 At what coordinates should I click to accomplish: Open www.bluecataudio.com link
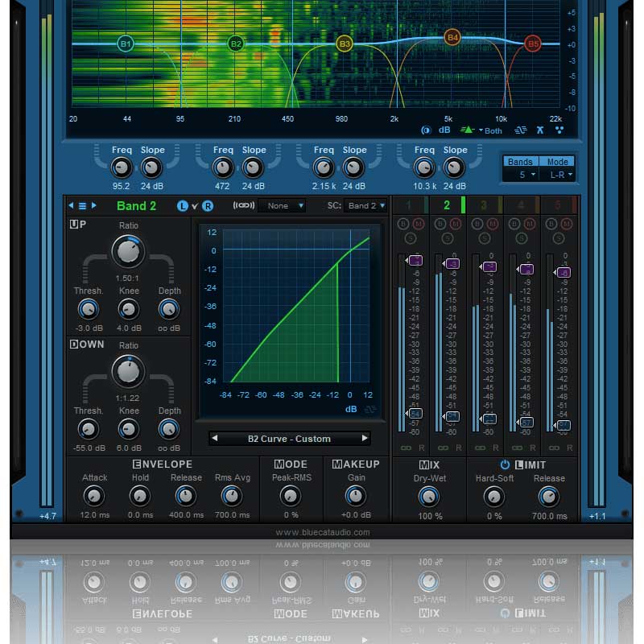tap(323, 532)
